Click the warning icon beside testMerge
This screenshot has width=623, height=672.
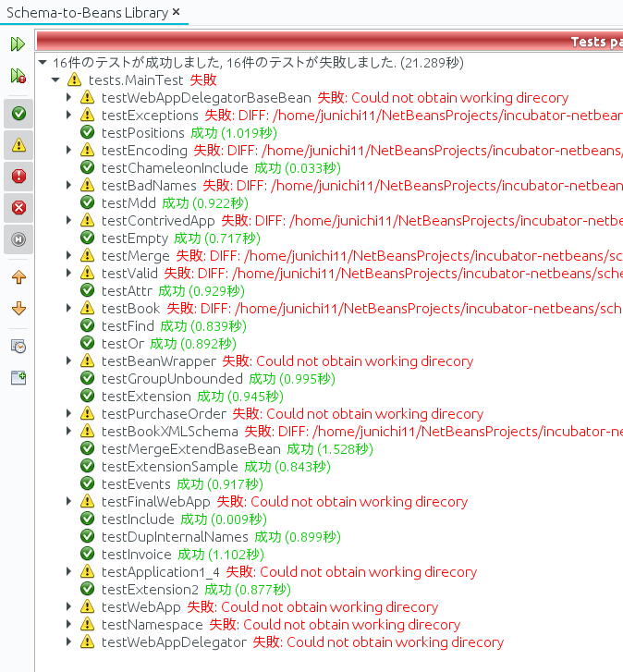pos(88,255)
